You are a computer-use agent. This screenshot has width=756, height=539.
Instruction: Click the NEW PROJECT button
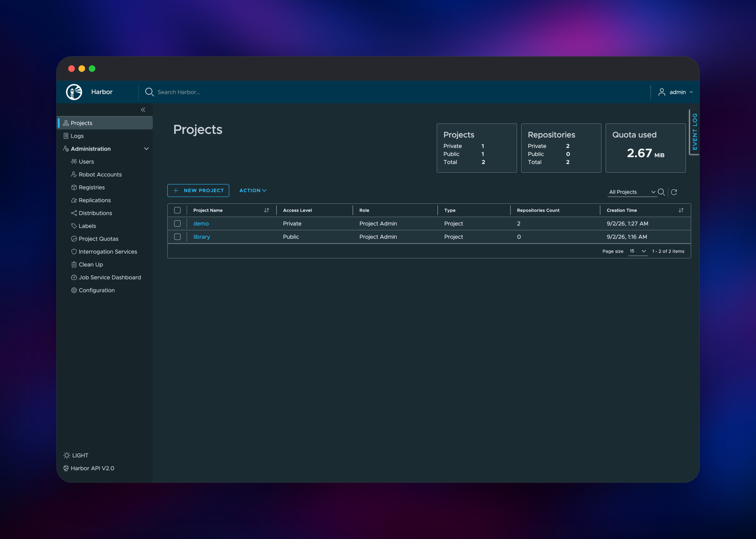click(198, 191)
